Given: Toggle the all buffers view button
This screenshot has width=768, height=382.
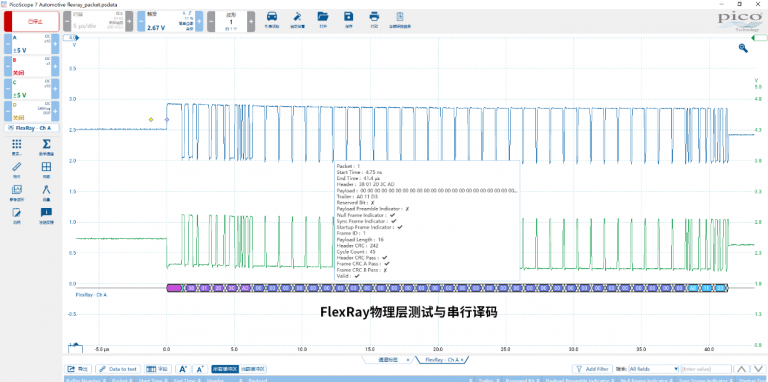Looking at the screenshot, I should pos(224,369).
